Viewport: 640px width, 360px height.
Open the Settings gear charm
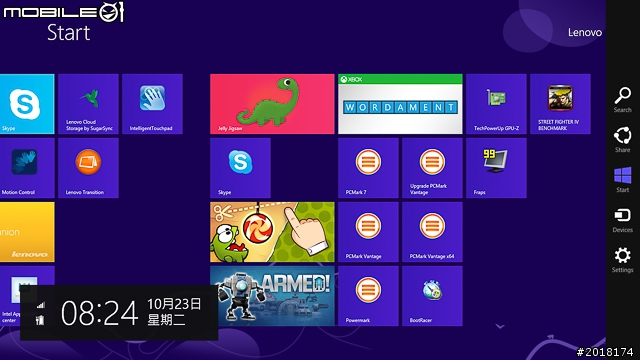click(x=622, y=260)
